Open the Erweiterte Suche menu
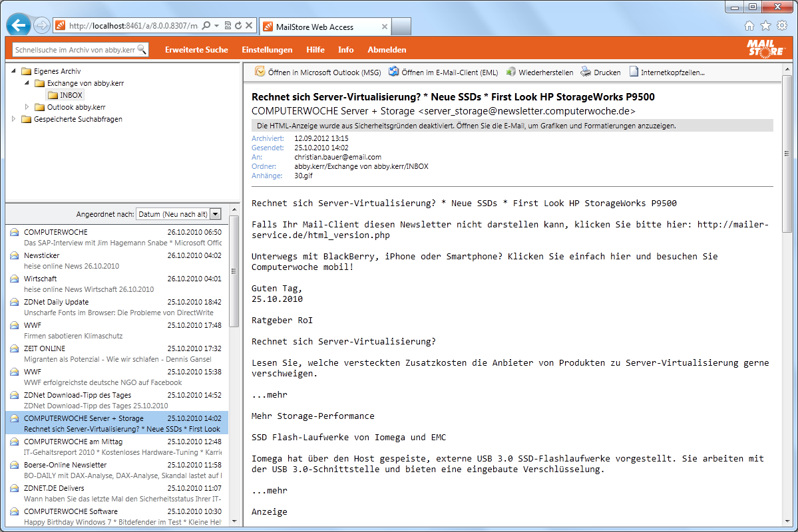The height and width of the screenshot is (532, 798). pyautogui.click(x=196, y=50)
